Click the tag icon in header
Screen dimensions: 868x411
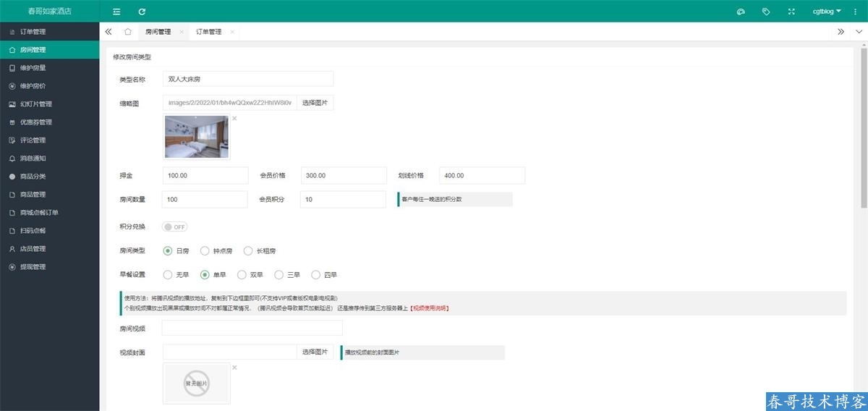(x=766, y=12)
